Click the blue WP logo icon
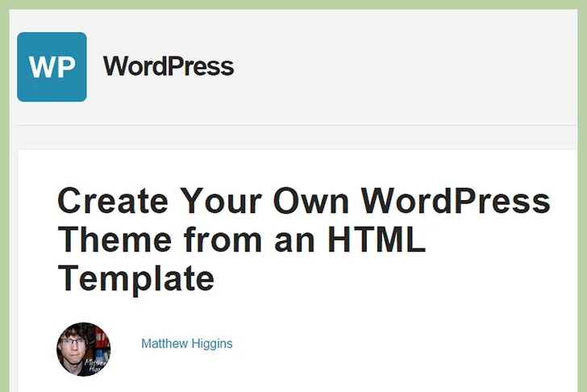Viewport: 587px width, 392px height. [x=52, y=67]
